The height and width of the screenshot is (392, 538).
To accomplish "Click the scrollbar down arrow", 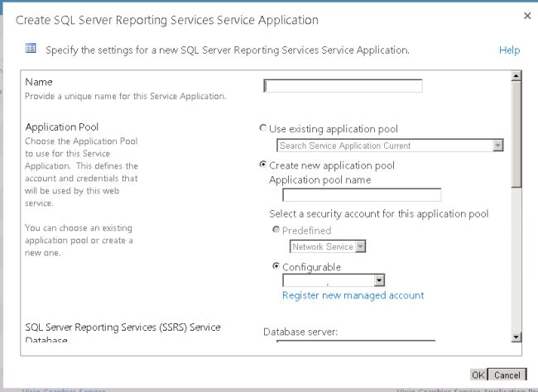I will (516, 337).
